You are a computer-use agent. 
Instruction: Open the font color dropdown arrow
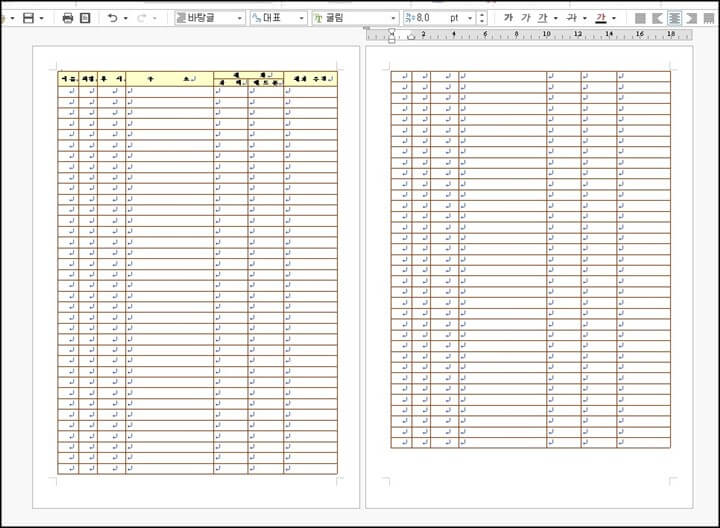tap(614, 18)
